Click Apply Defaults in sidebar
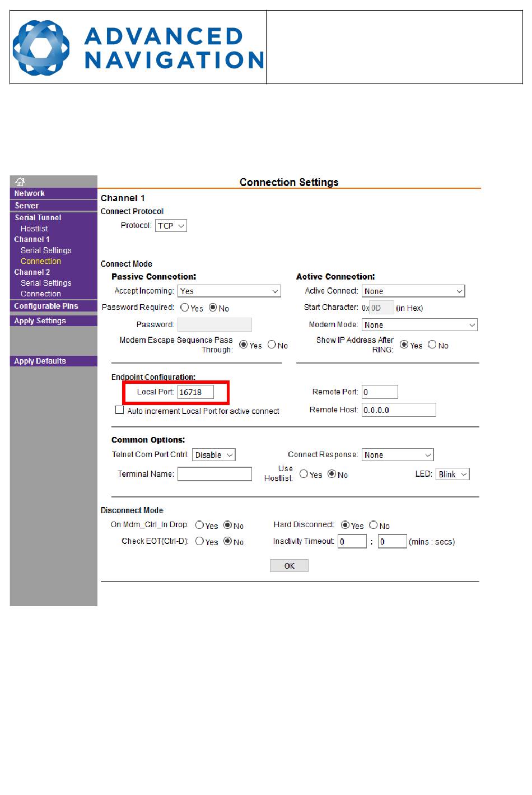The height and width of the screenshot is (795, 532). 40,361
